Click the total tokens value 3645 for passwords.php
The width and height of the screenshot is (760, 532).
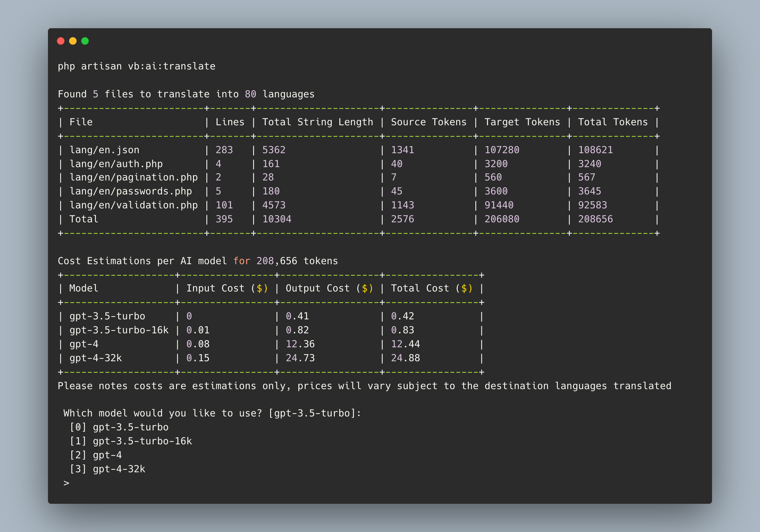(x=589, y=192)
